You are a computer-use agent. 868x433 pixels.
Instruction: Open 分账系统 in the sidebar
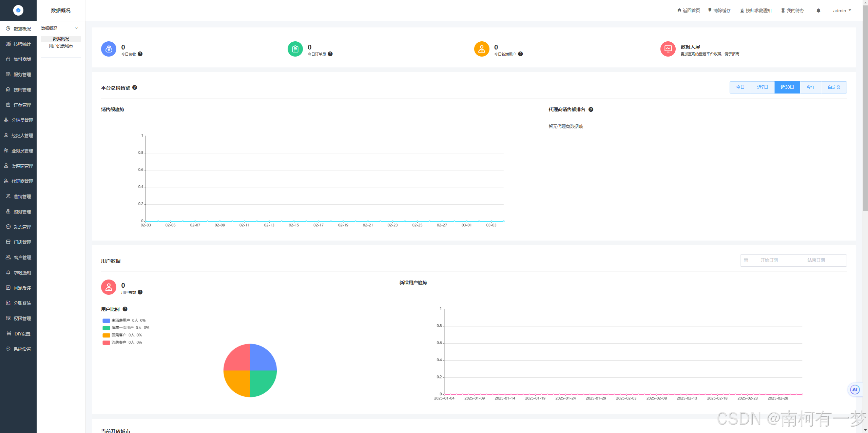(18, 303)
